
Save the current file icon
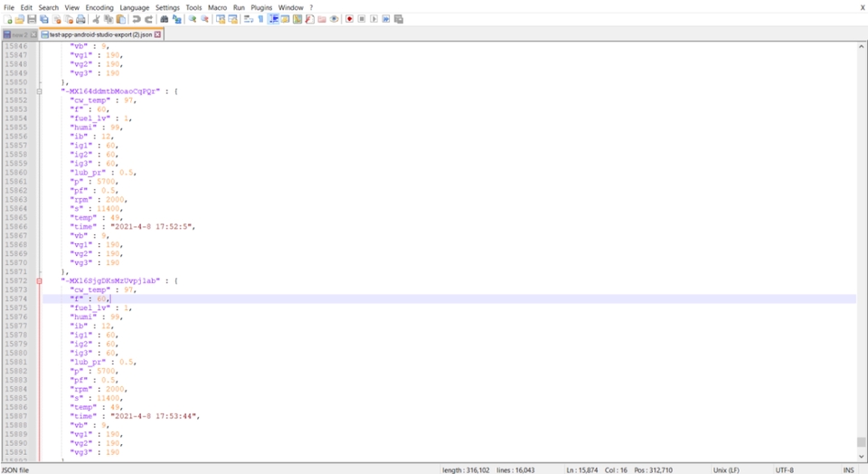tap(33, 19)
